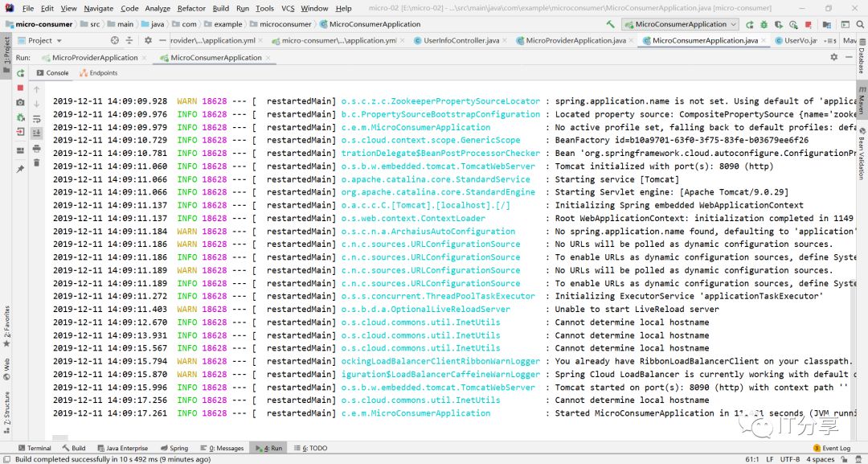This screenshot has height=464, width=868.
Task: Open the Terminal tool window
Action: [35, 448]
